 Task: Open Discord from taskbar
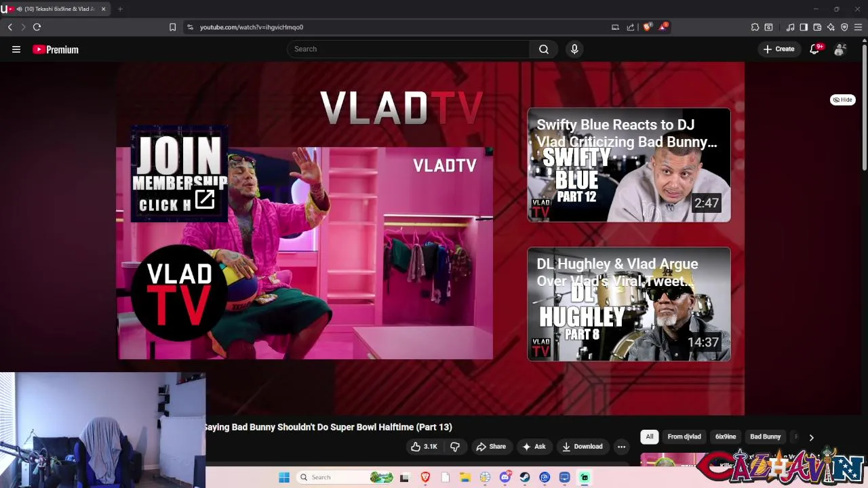(505, 477)
